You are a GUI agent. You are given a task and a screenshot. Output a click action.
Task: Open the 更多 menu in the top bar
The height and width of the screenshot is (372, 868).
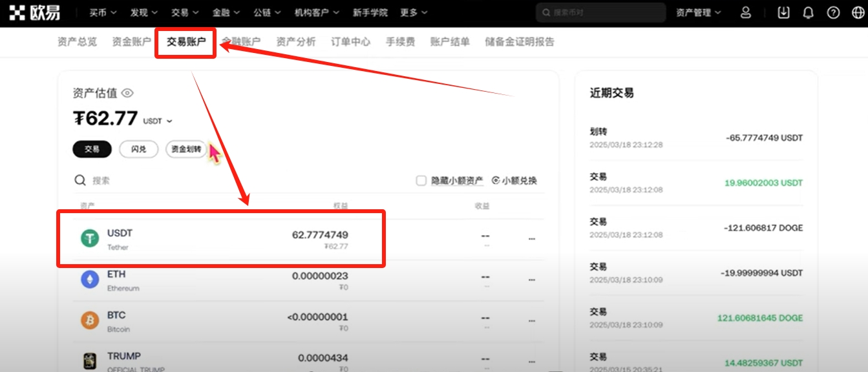coord(414,12)
